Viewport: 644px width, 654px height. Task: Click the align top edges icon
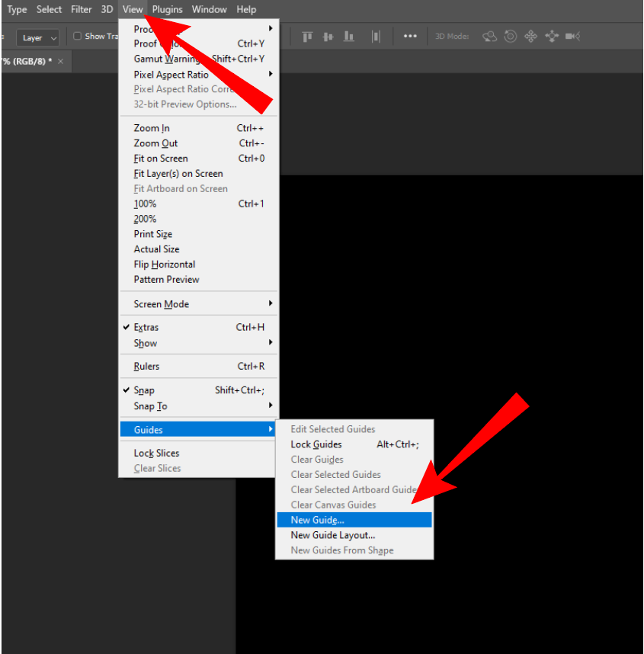(x=308, y=37)
